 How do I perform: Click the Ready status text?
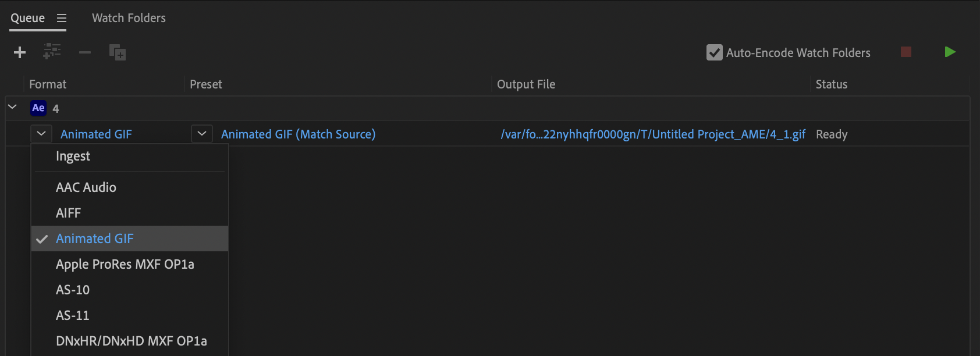pyautogui.click(x=832, y=134)
